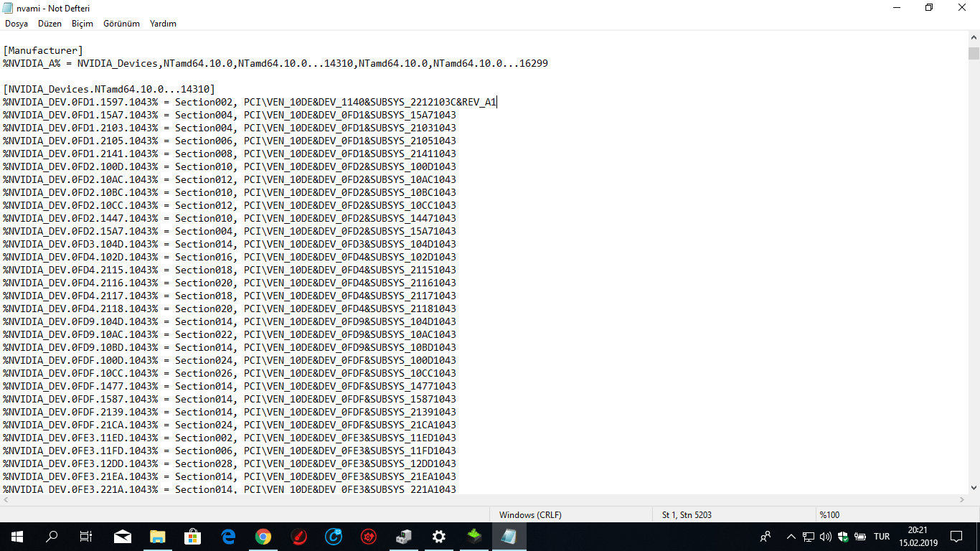Click the vertical scrollbar thumb
980x551 pixels.
pos(974,53)
